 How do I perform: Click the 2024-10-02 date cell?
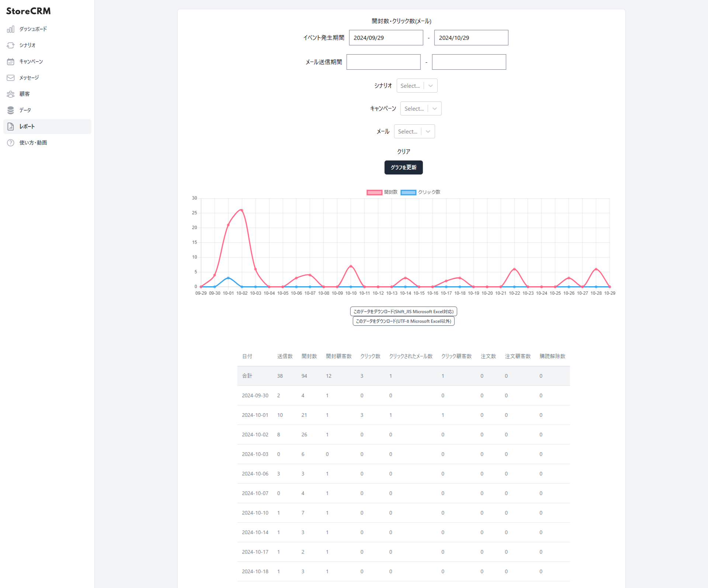[255, 435]
